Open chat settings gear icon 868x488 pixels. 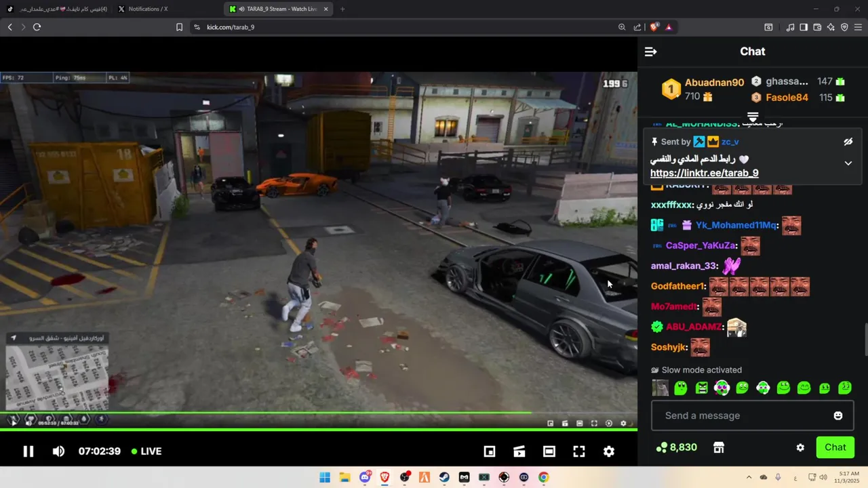click(x=800, y=447)
